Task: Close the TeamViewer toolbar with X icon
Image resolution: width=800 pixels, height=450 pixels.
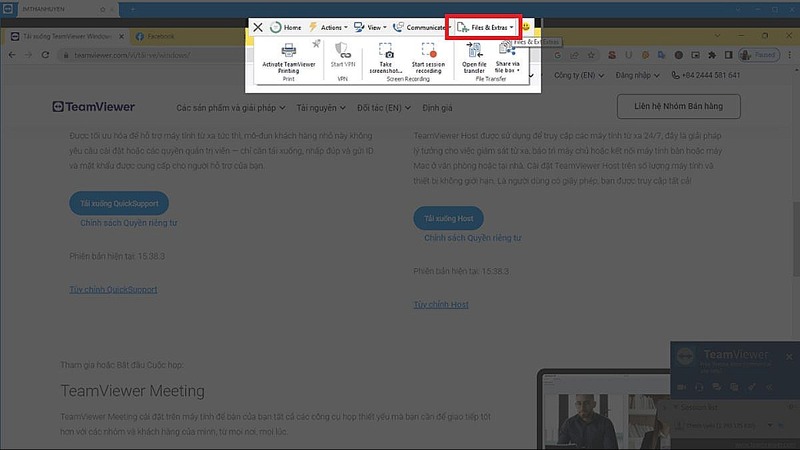Action: click(258, 27)
